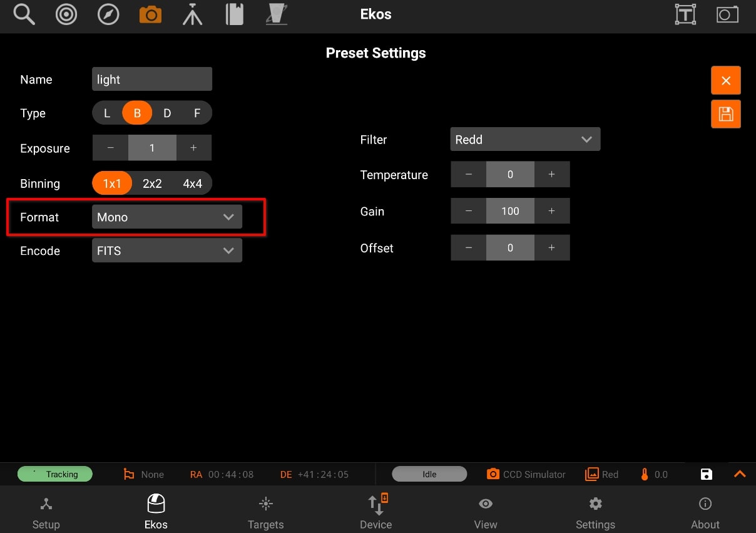Click the temperature thermometer status icon
Screen dimensions: 756x533
(645, 474)
